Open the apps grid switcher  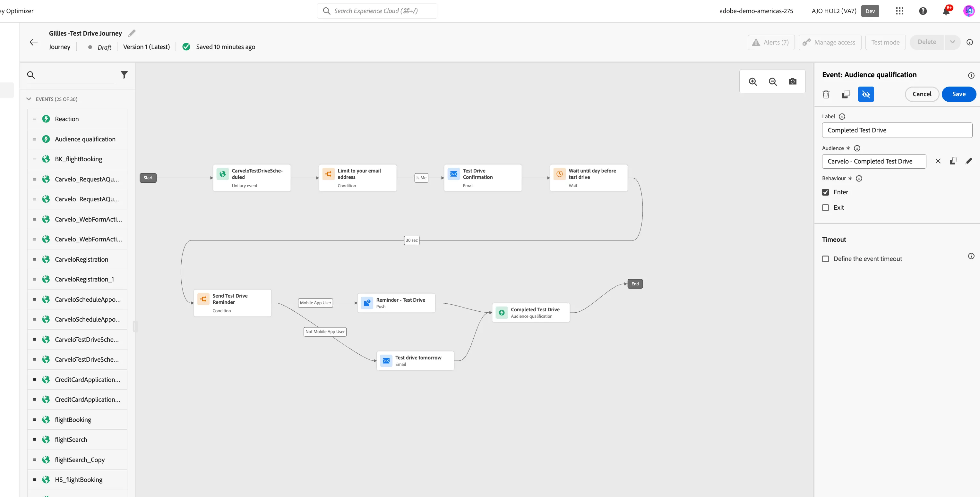(x=899, y=11)
